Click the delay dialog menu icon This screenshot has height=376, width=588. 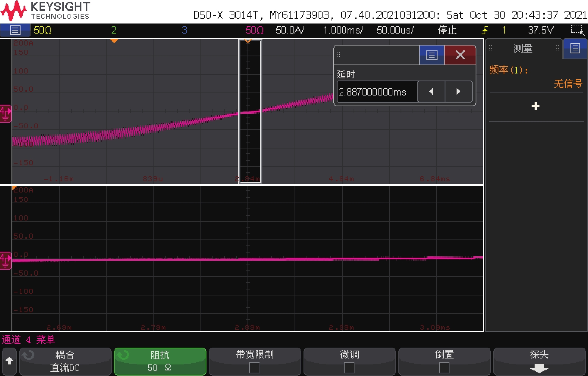[432, 55]
